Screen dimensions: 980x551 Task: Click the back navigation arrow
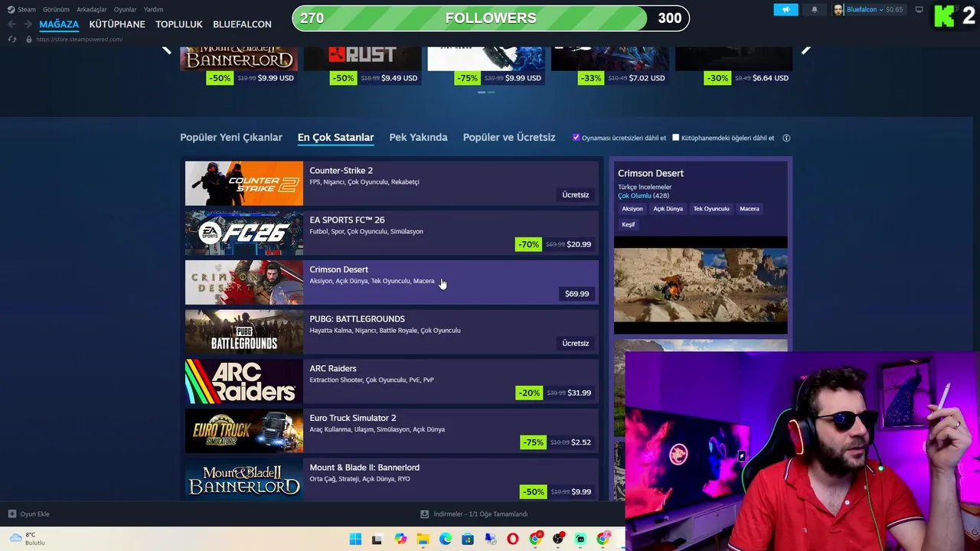(11, 24)
